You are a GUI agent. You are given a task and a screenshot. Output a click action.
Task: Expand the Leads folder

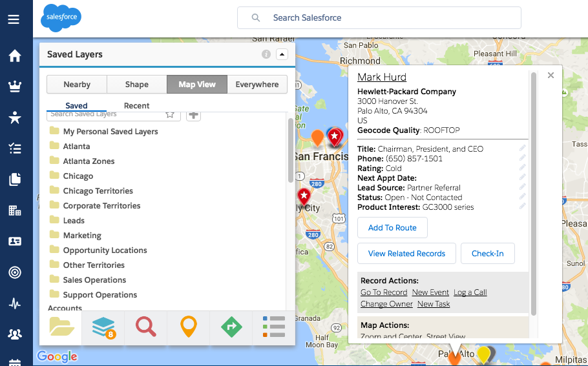[67, 221]
